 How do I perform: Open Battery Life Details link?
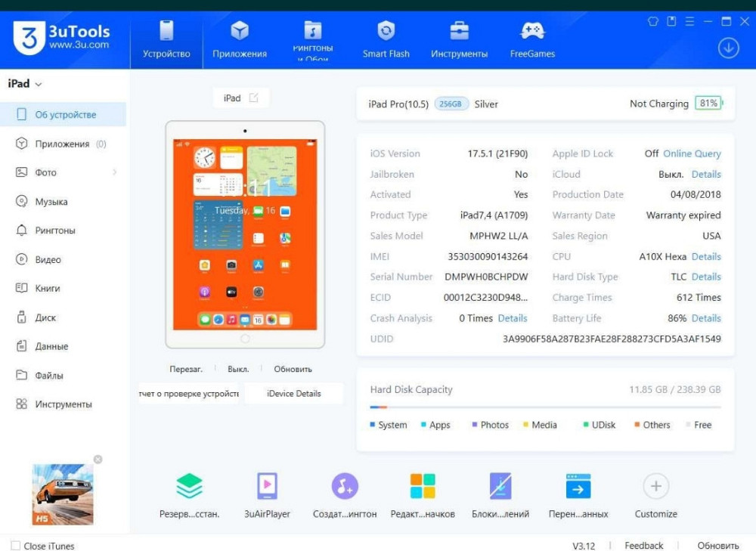click(x=705, y=318)
